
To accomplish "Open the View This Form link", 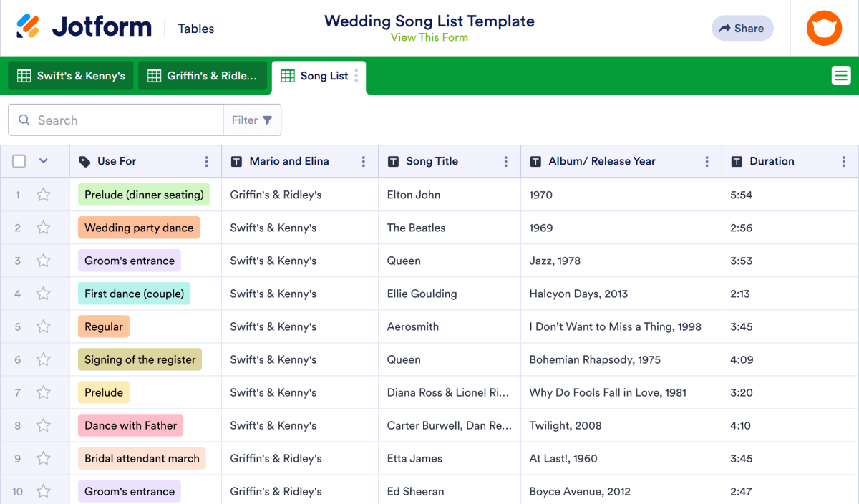I will coord(429,37).
